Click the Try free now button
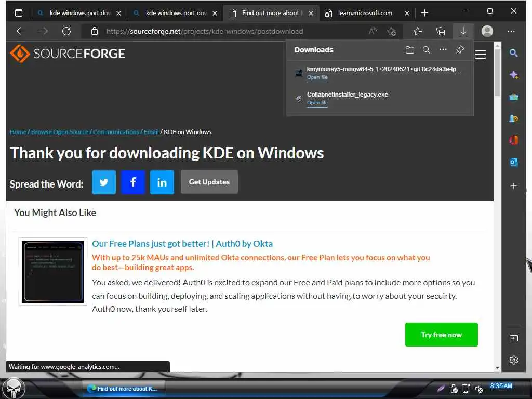This screenshot has height=399, width=532. coord(442,335)
